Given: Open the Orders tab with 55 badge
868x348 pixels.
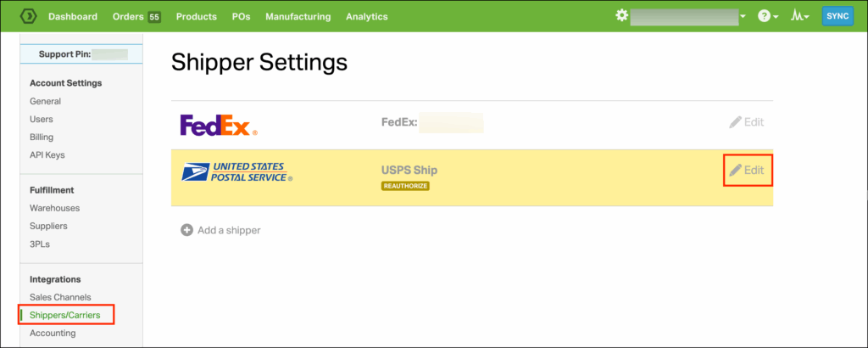Looking at the screenshot, I should coord(136,16).
